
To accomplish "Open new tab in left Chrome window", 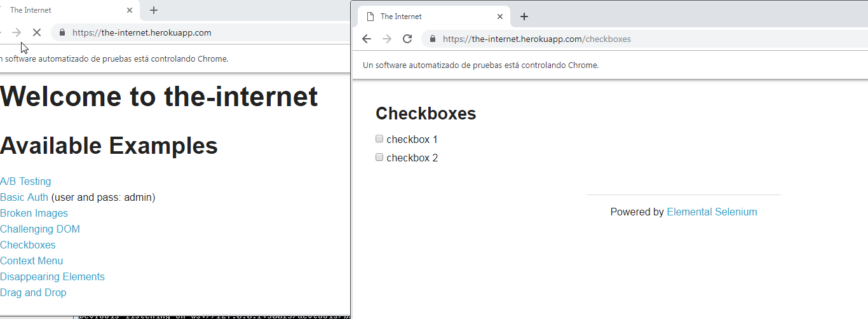I will pos(154,10).
